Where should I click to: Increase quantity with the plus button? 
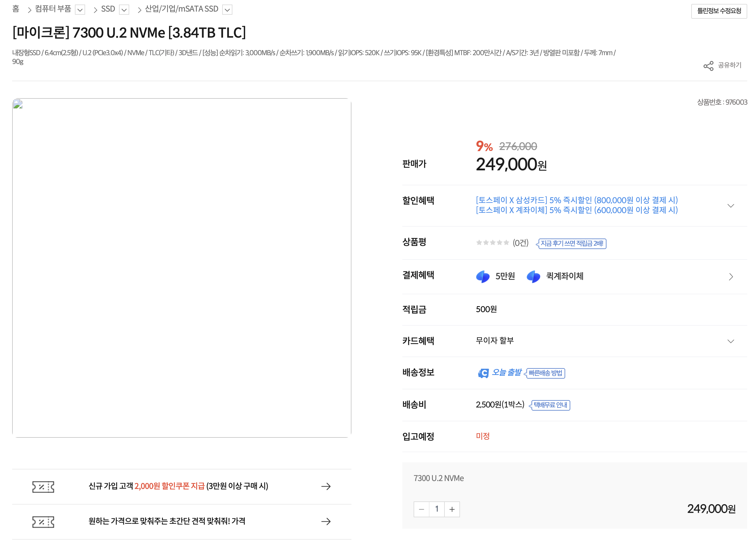(x=452, y=509)
